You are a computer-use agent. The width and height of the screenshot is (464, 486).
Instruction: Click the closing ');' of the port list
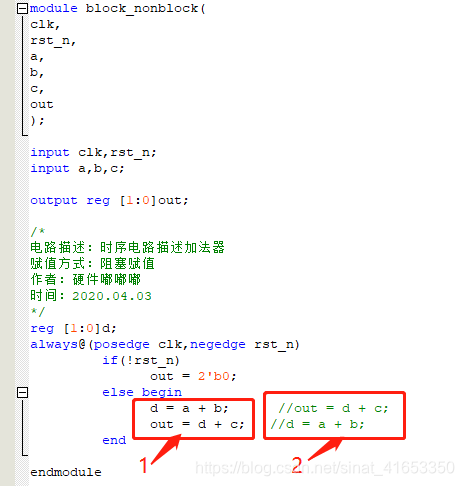tap(37, 120)
